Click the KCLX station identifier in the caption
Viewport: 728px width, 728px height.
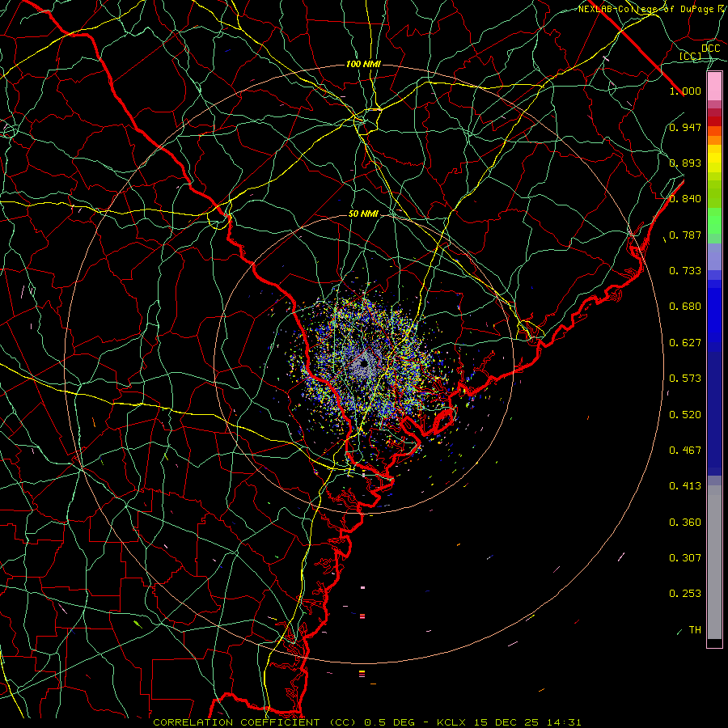(451, 722)
